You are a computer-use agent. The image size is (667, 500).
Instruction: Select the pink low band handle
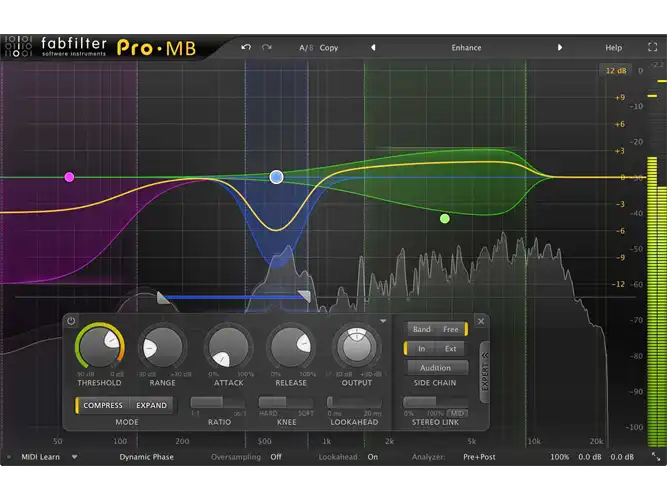pos(69,177)
